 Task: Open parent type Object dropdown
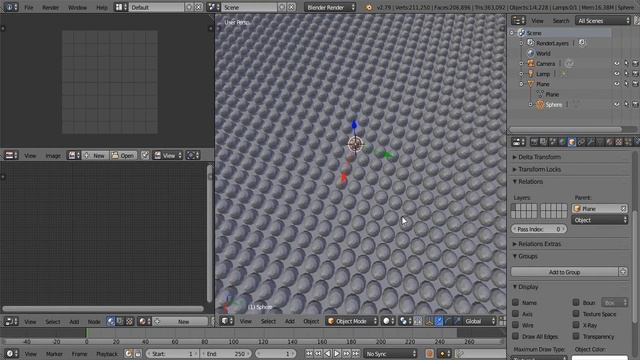(x=600, y=220)
